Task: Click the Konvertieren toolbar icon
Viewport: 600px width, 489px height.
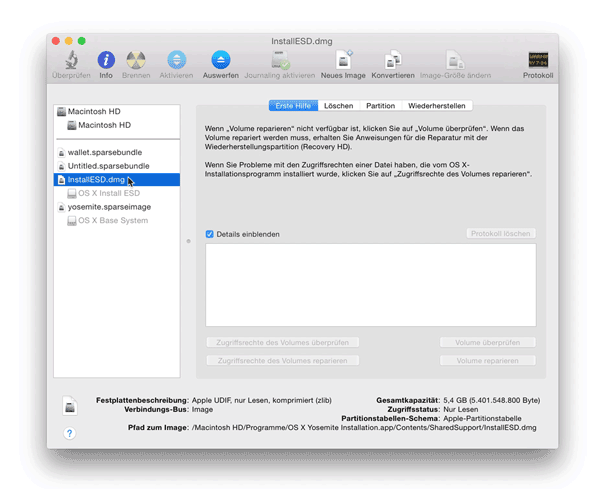Action: (393, 60)
